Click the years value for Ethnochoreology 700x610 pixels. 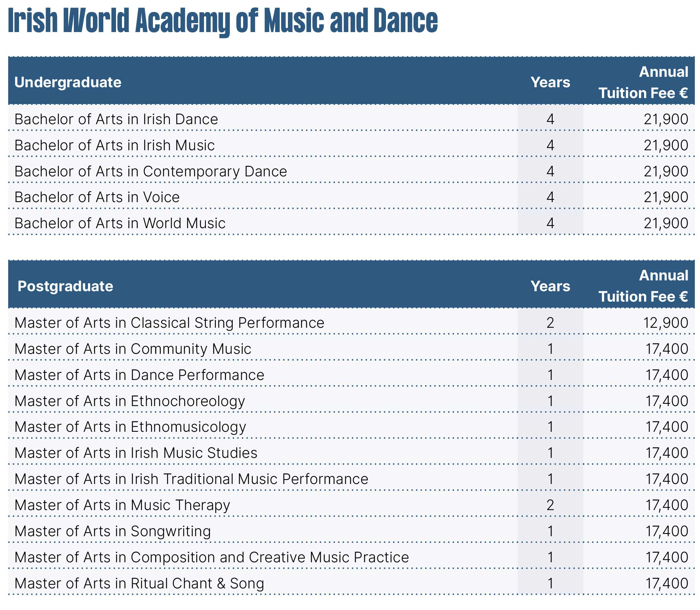(550, 401)
